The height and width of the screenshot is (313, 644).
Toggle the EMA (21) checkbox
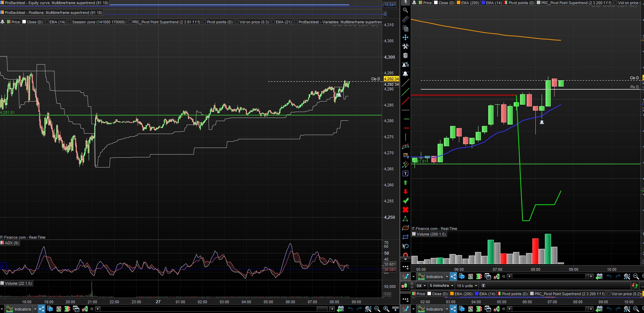tap(273, 22)
